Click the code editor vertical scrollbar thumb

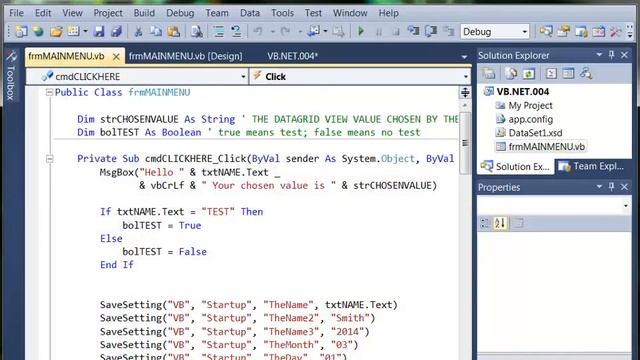(465, 143)
